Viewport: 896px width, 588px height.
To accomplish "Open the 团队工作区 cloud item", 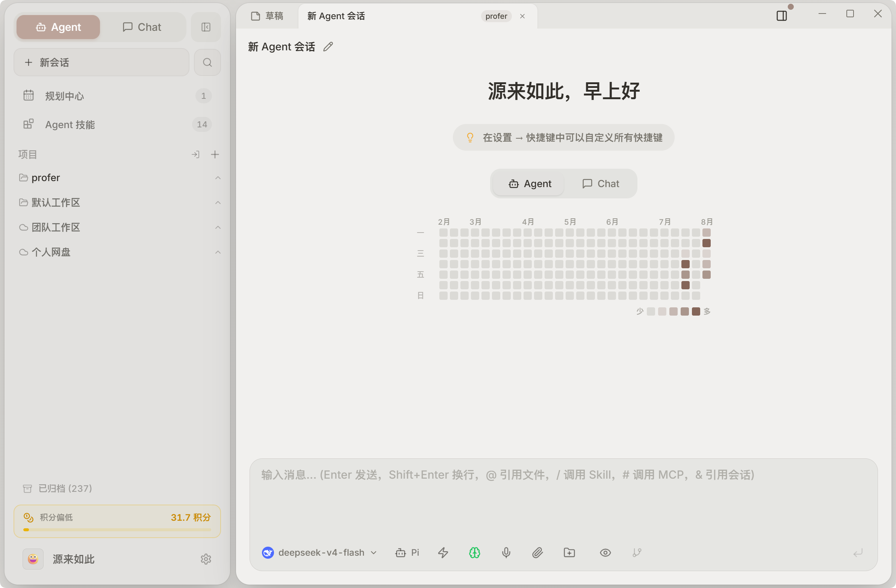I will tap(50, 227).
